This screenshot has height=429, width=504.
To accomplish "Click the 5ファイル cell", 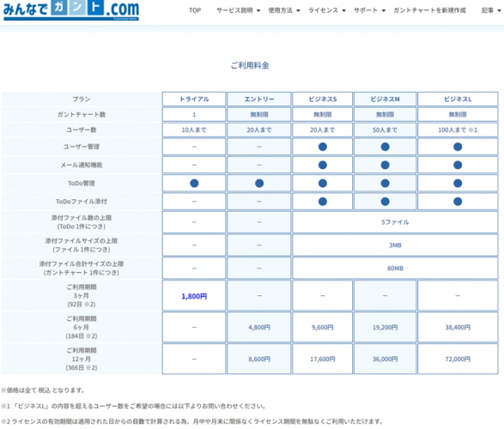I will (x=395, y=222).
